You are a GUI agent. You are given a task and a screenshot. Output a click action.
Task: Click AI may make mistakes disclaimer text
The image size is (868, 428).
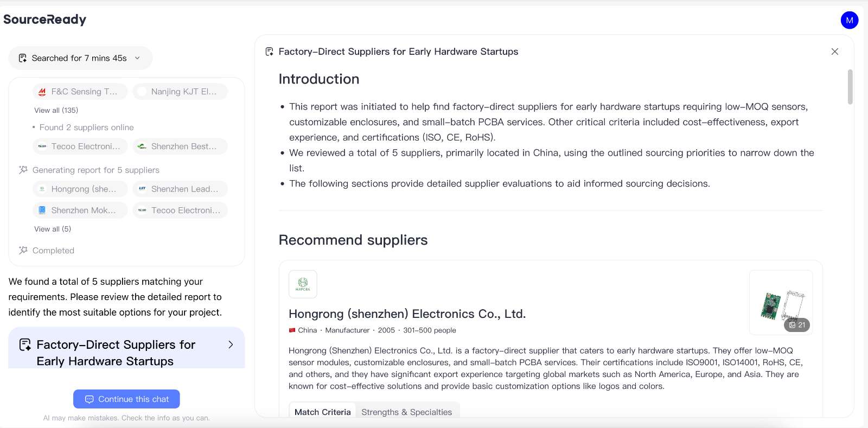(x=126, y=418)
